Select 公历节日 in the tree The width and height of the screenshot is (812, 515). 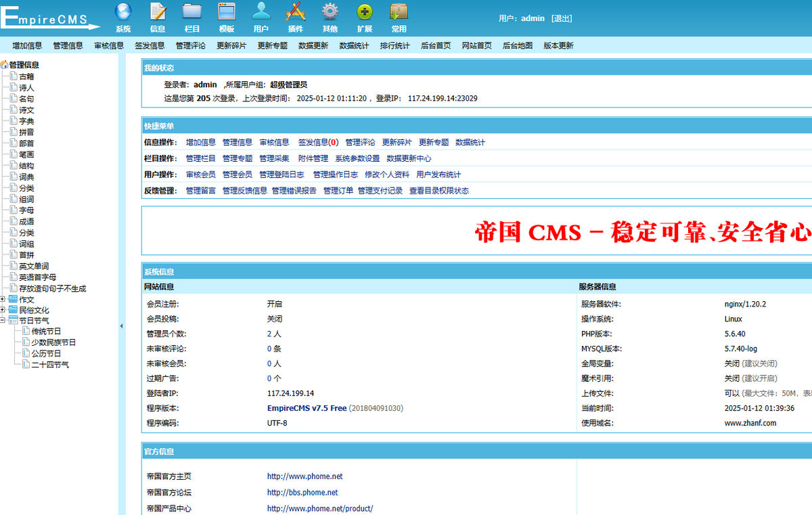(46, 353)
